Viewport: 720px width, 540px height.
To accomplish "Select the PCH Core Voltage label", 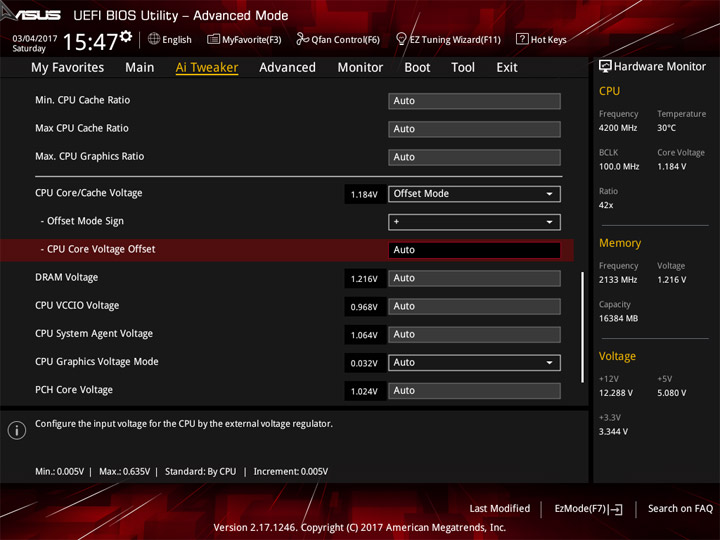I will point(74,390).
